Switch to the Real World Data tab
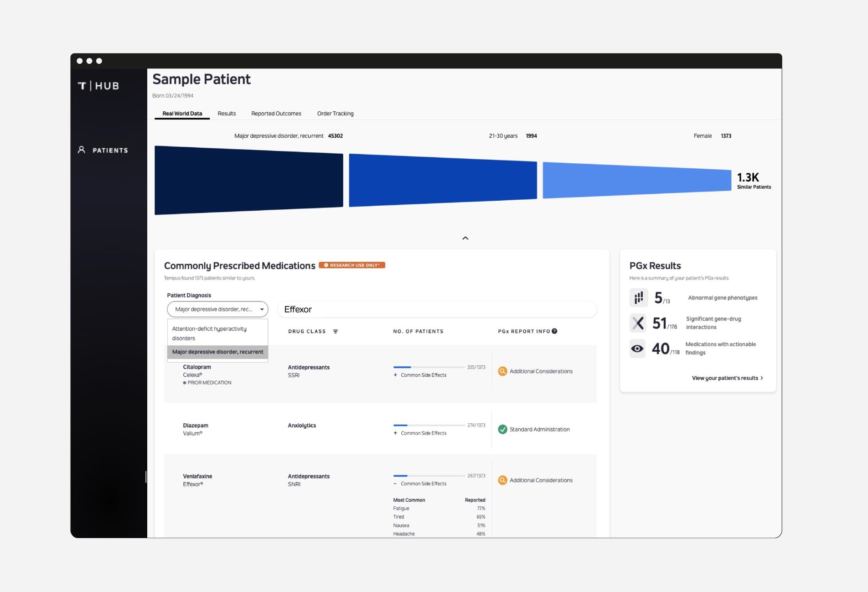The image size is (868, 592). [x=182, y=114]
